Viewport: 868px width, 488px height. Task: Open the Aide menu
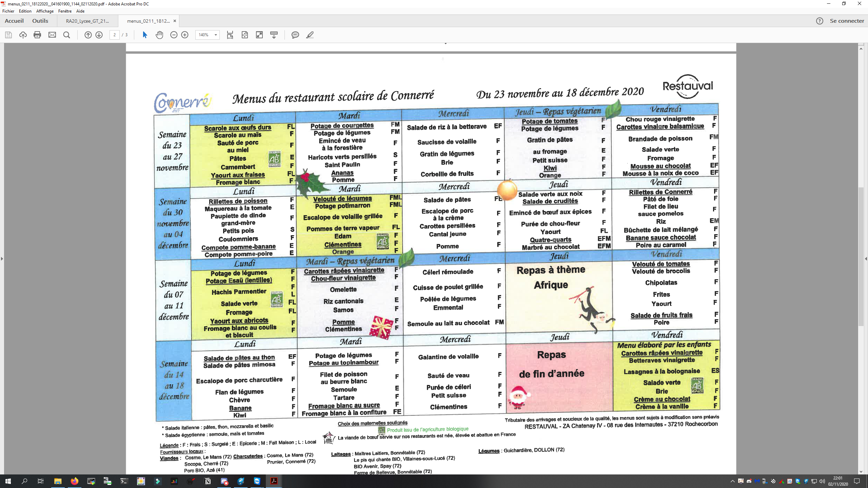click(80, 11)
